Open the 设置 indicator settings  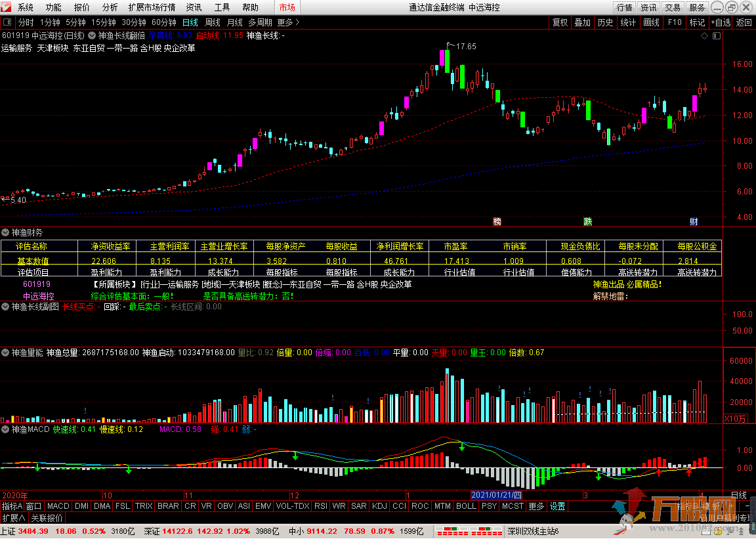coord(557,506)
